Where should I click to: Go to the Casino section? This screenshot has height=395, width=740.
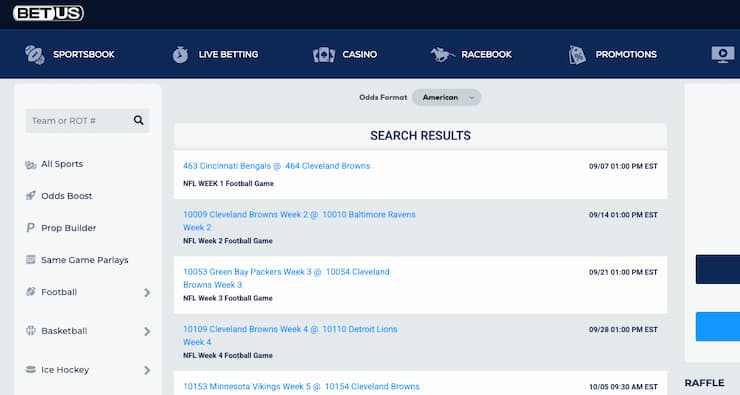360,54
